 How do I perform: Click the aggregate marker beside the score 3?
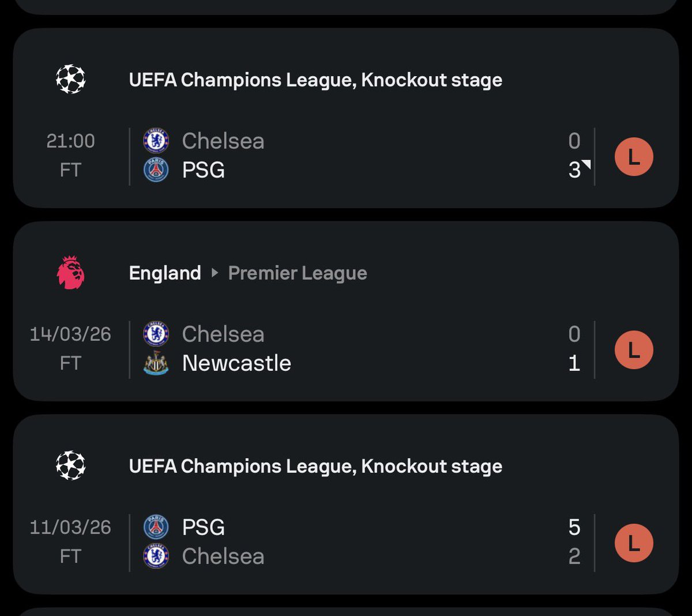(x=586, y=165)
